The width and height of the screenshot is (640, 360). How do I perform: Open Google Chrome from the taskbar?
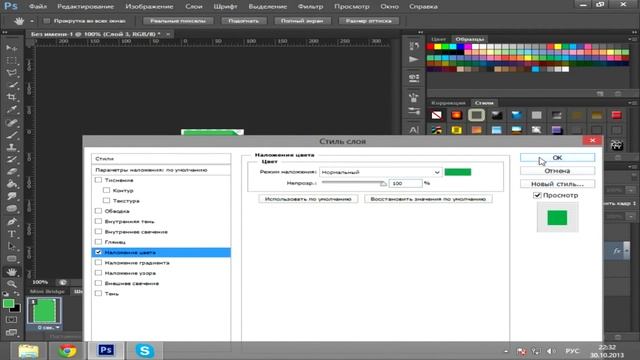pyautogui.click(x=67, y=351)
